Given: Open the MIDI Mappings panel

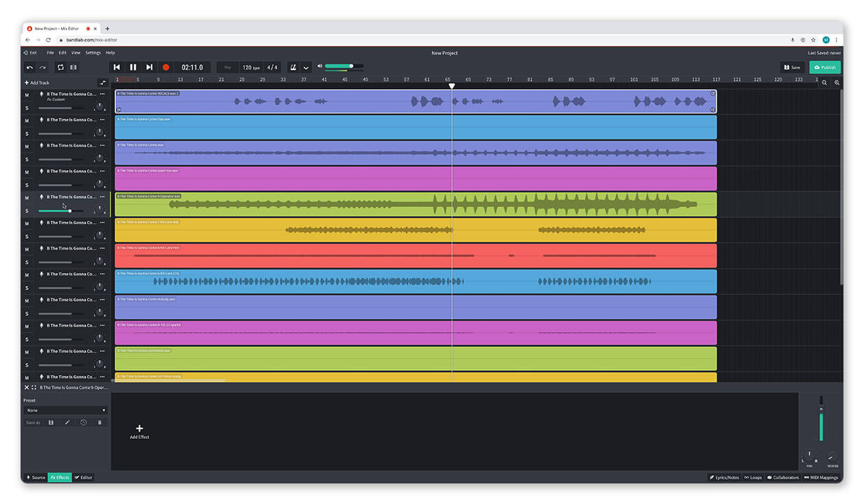Looking at the screenshot, I should coord(821,477).
